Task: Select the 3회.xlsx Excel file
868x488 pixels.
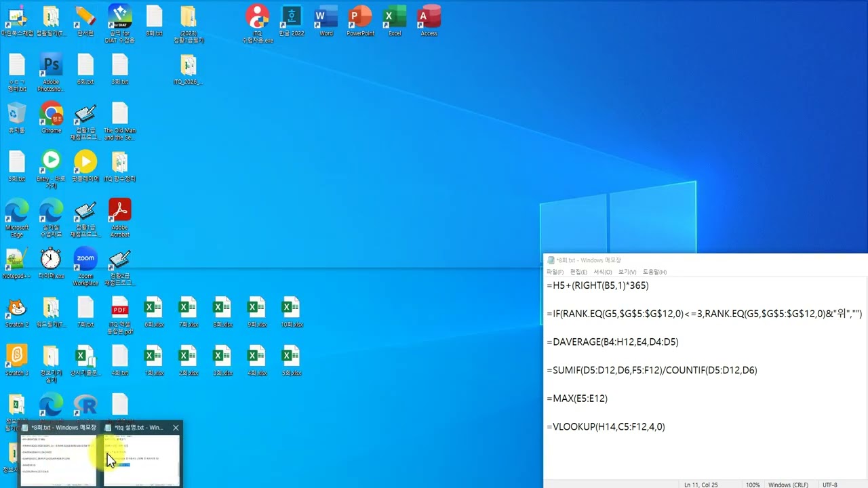Action: pyautogui.click(x=222, y=361)
